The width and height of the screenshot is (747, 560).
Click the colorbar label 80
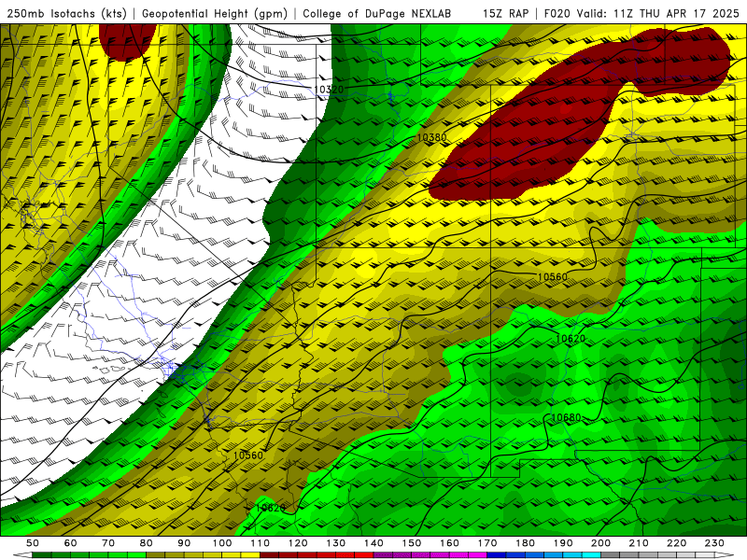coord(147,543)
